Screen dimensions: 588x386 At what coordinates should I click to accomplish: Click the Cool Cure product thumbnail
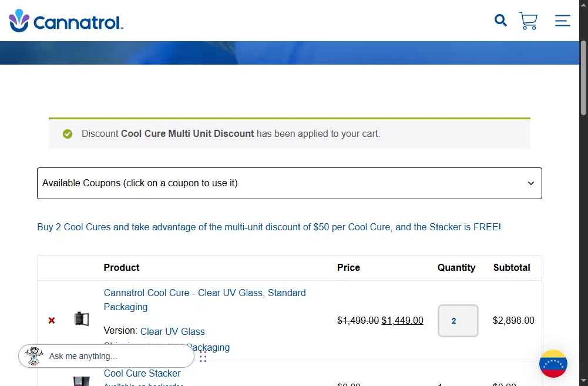click(x=82, y=319)
